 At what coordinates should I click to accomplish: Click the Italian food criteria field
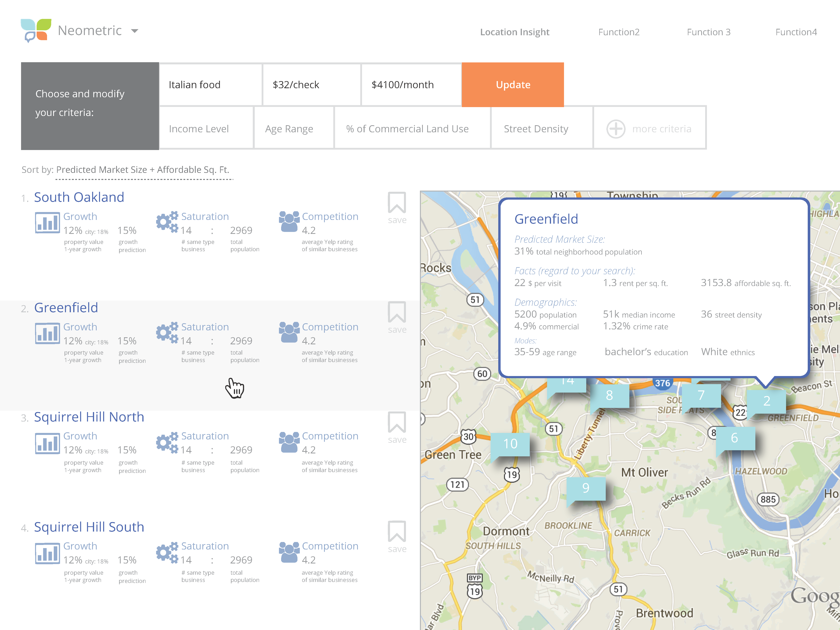tap(210, 85)
